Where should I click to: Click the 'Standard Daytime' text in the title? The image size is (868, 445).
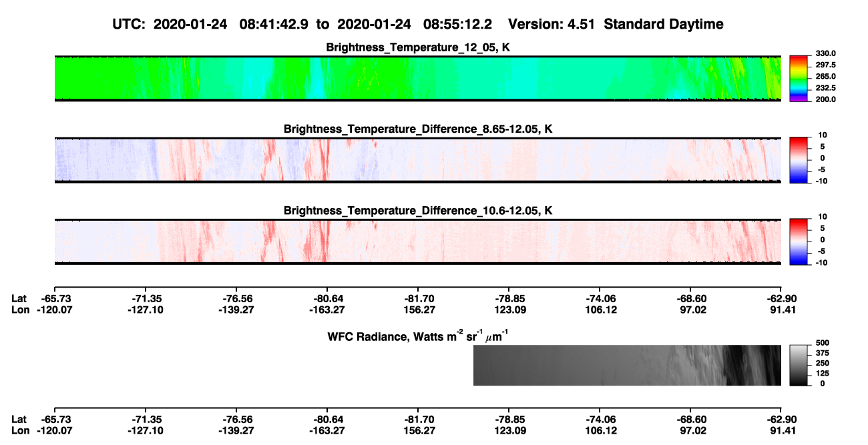point(663,25)
